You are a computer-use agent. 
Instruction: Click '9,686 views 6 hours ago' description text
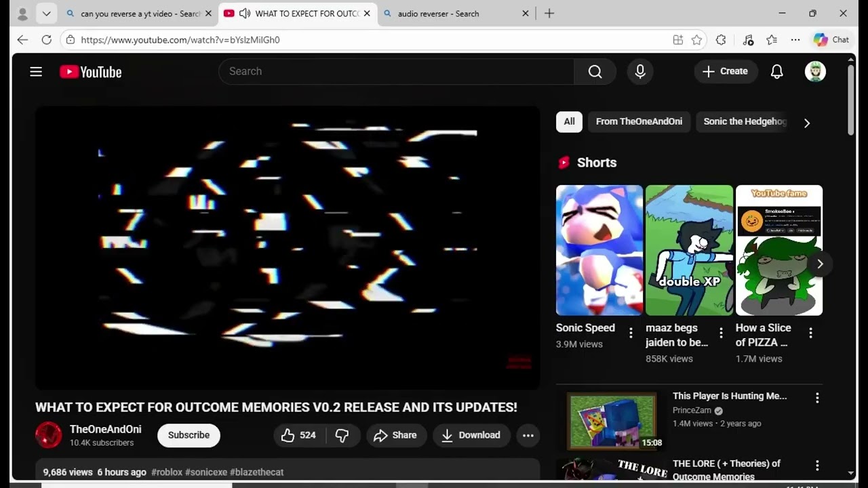94,472
